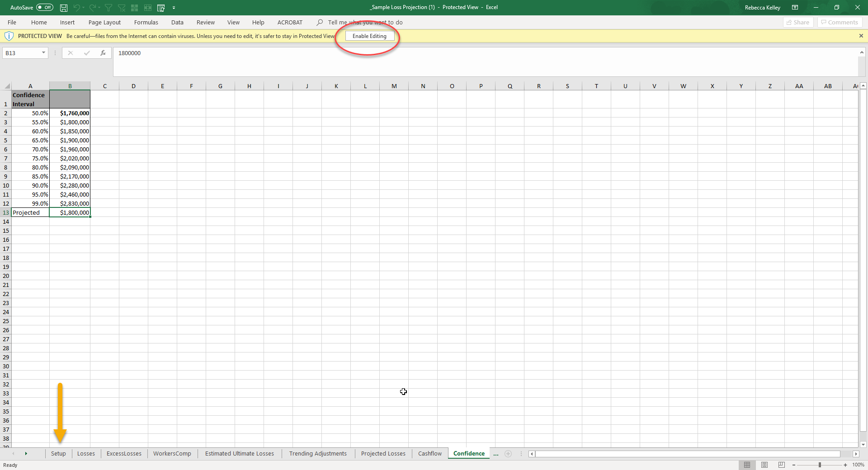Click the zoom slider handle
868x470 pixels.
click(820, 465)
